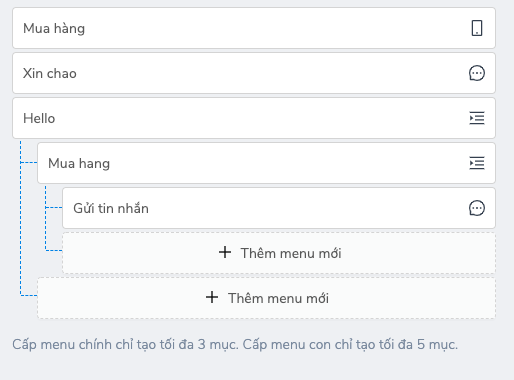The width and height of the screenshot is (514, 380).
Task: Click the Xin chao label text
Action: tap(50, 73)
